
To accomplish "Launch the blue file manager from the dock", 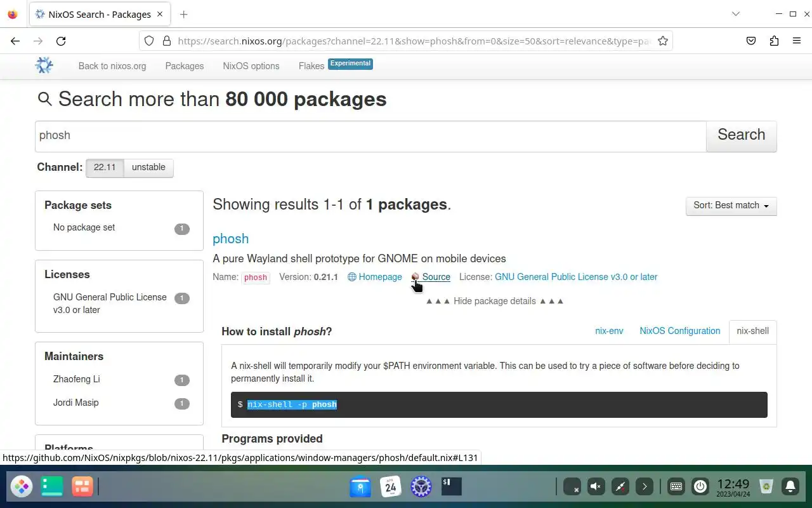I will coord(360,487).
